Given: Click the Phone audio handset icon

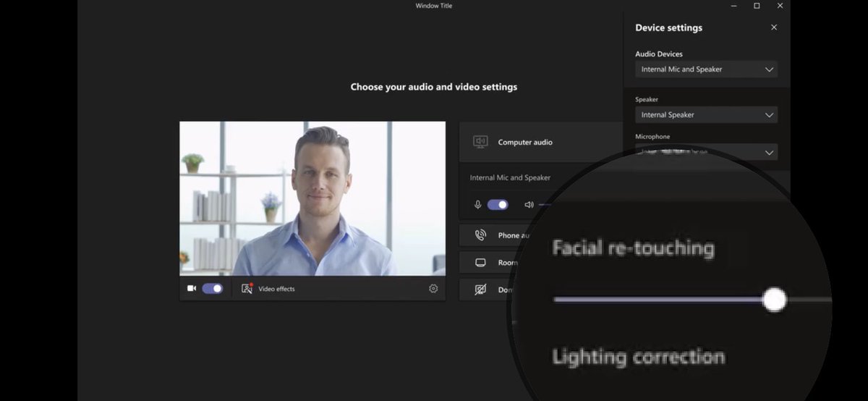Looking at the screenshot, I should 480,235.
